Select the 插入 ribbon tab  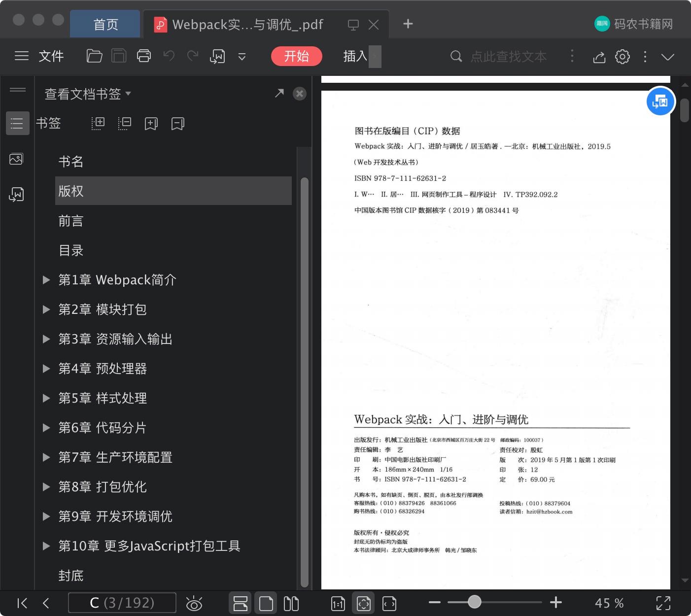point(355,56)
